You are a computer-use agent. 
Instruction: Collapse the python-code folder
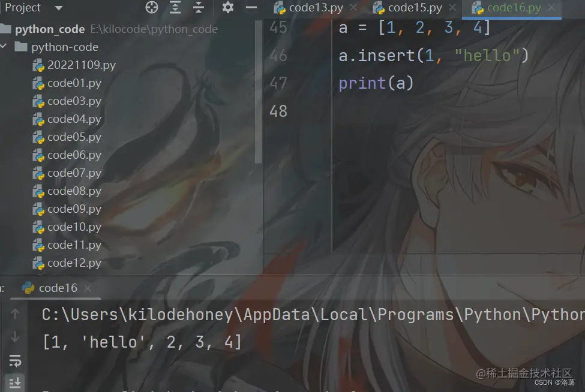pos(4,46)
